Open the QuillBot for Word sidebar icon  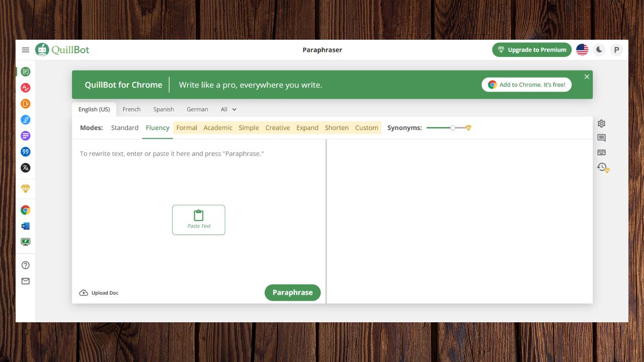26,226
